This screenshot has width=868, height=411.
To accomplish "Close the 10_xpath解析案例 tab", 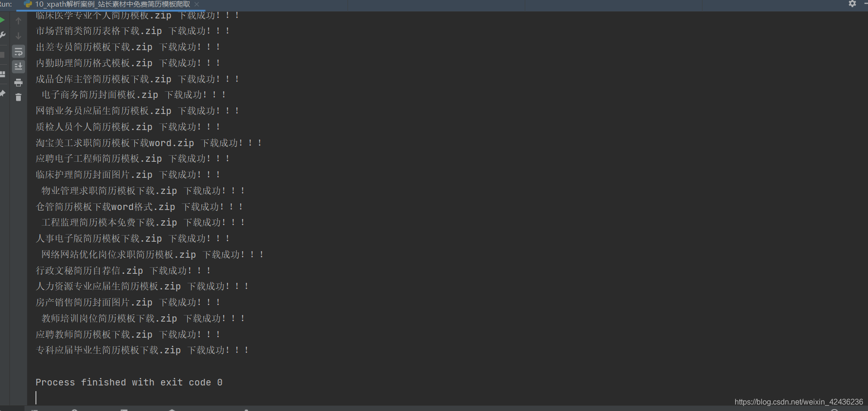I will point(196,4).
